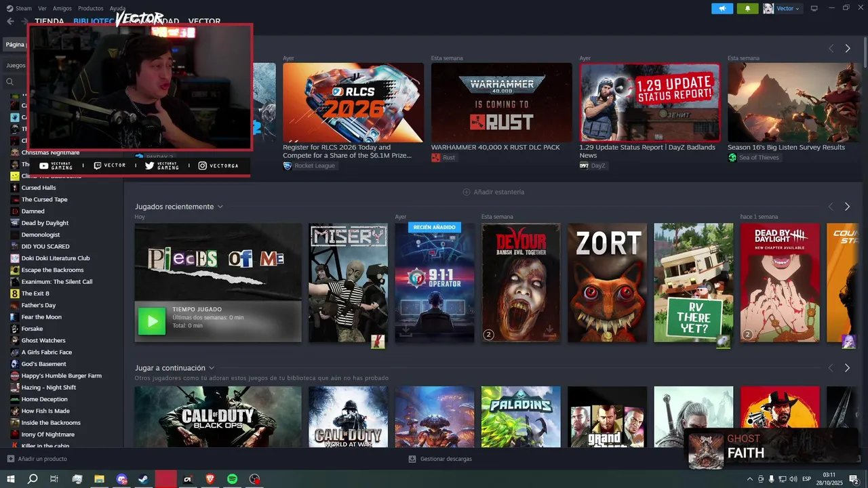The width and height of the screenshot is (868, 488).
Task: Open the Windows Start menu
Action: point(11,479)
